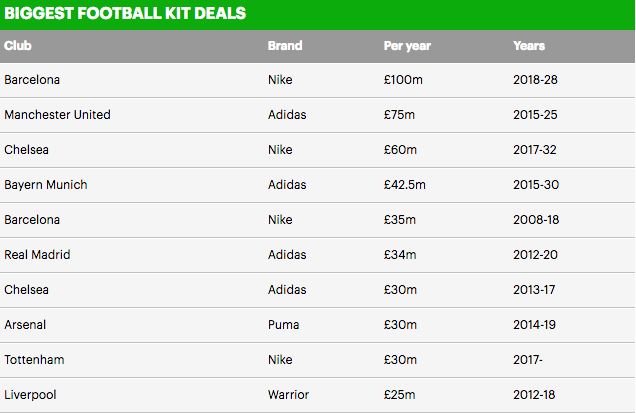This screenshot has height=413, width=636.
Task: Click the £75m per year value
Action: pyautogui.click(x=400, y=115)
